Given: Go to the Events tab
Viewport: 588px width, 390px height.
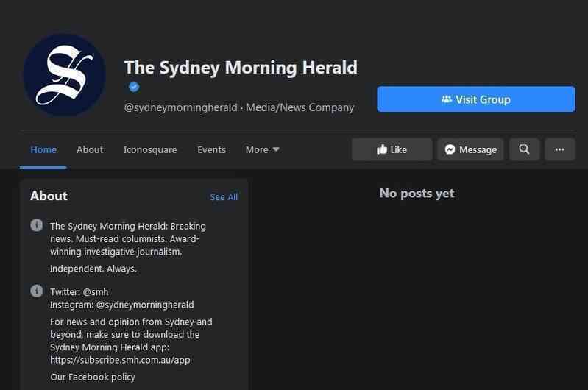Looking at the screenshot, I should point(211,149).
